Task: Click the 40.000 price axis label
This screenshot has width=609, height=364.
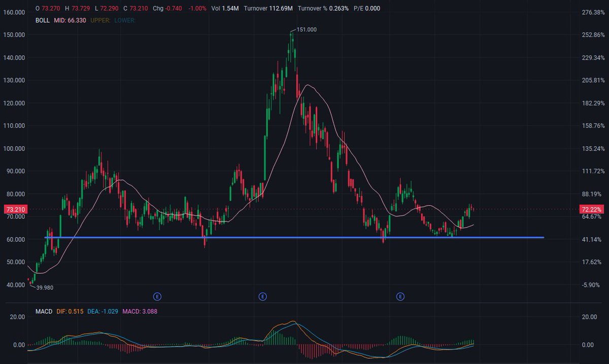Action: [x=15, y=285]
